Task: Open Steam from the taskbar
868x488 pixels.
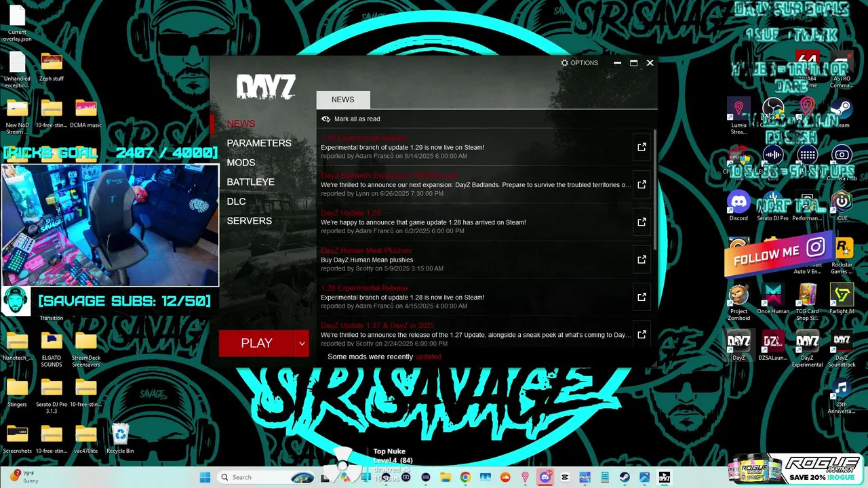Action: tap(624, 477)
